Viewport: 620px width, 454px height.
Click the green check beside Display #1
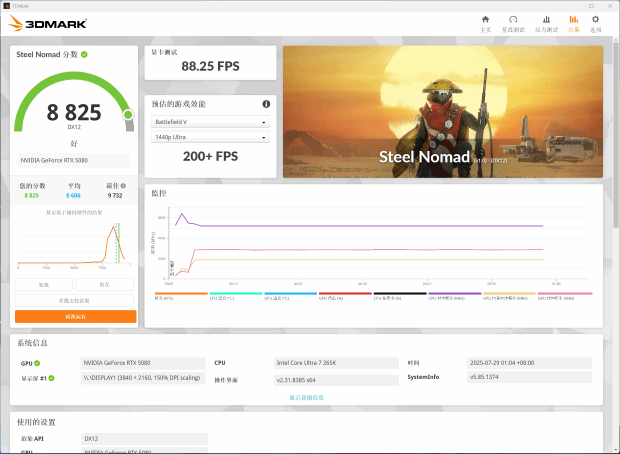pos(51,378)
